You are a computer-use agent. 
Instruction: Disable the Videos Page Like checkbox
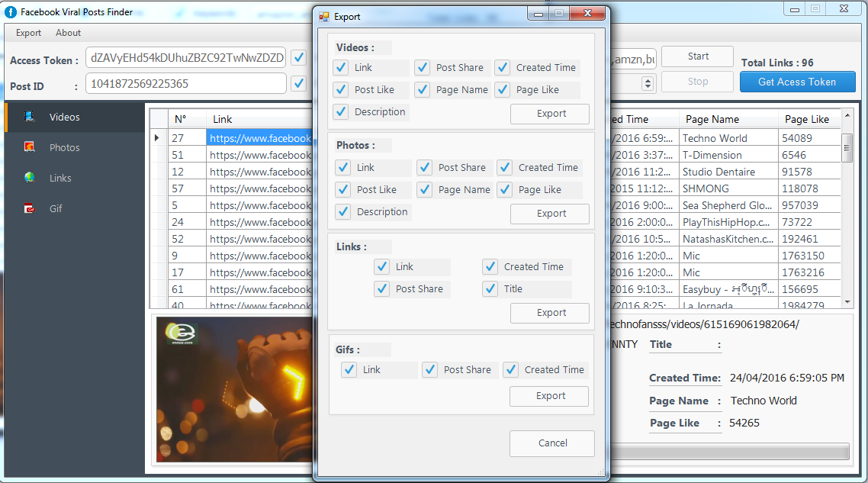tap(503, 90)
